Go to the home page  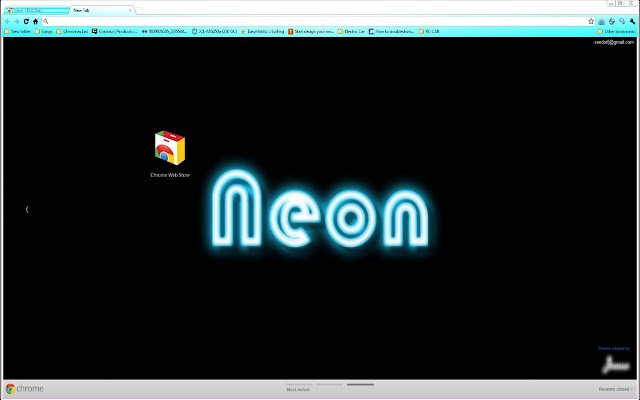tap(36, 22)
